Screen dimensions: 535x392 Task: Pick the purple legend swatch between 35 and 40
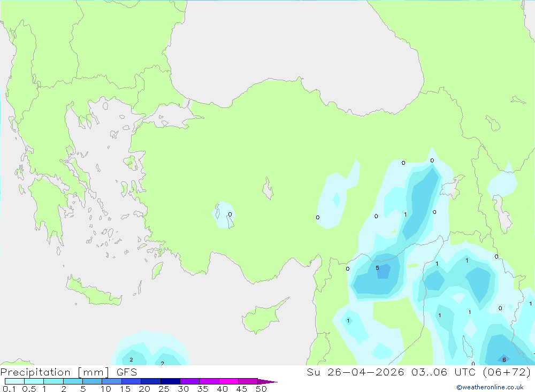(209, 381)
